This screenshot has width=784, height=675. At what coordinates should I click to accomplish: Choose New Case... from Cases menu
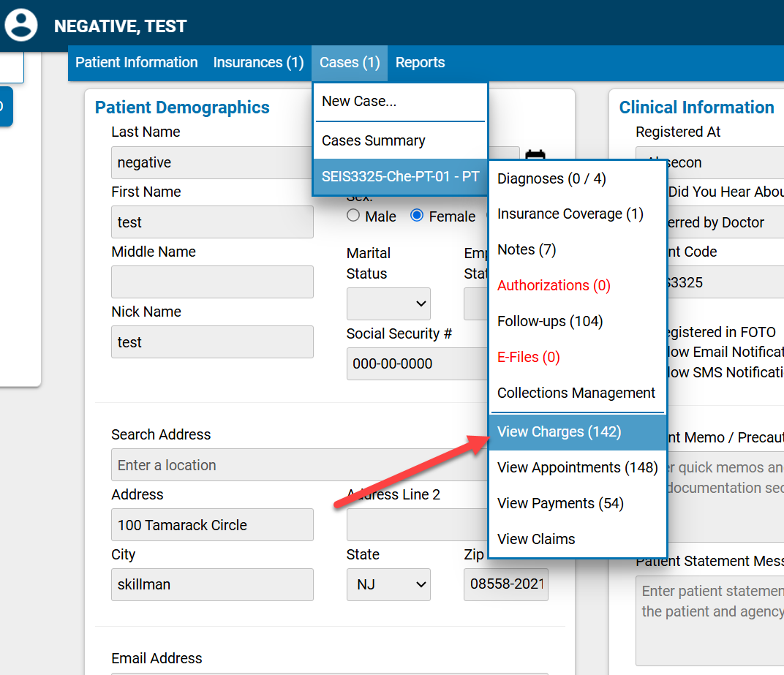point(359,102)
